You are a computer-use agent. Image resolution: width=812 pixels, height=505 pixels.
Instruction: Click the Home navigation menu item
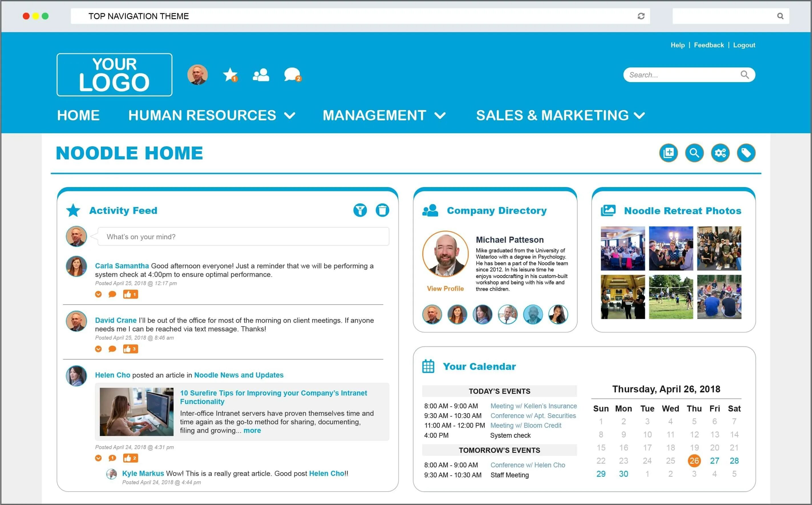click(x=78, y=114)
